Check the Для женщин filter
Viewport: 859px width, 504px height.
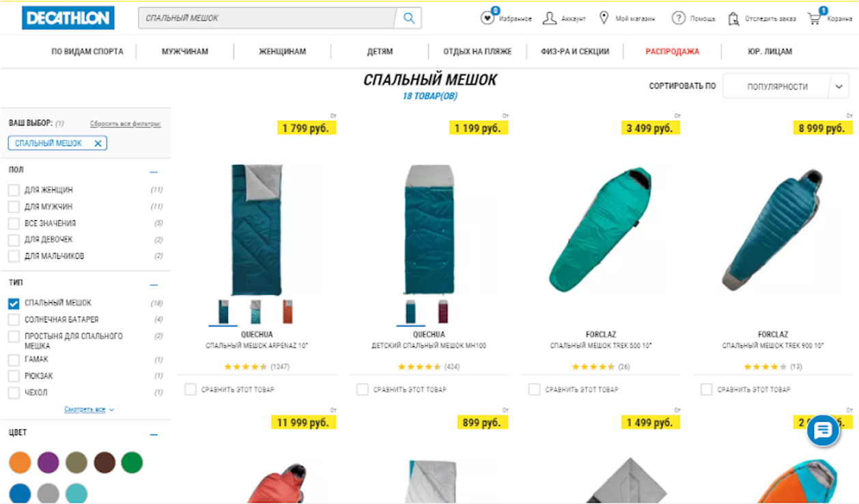14,190
